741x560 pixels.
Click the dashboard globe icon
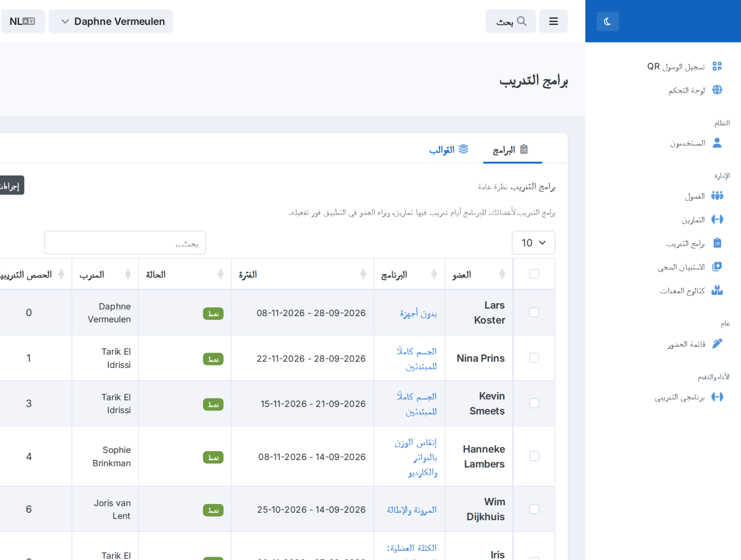pyautogui.click(x=717, y=90)
